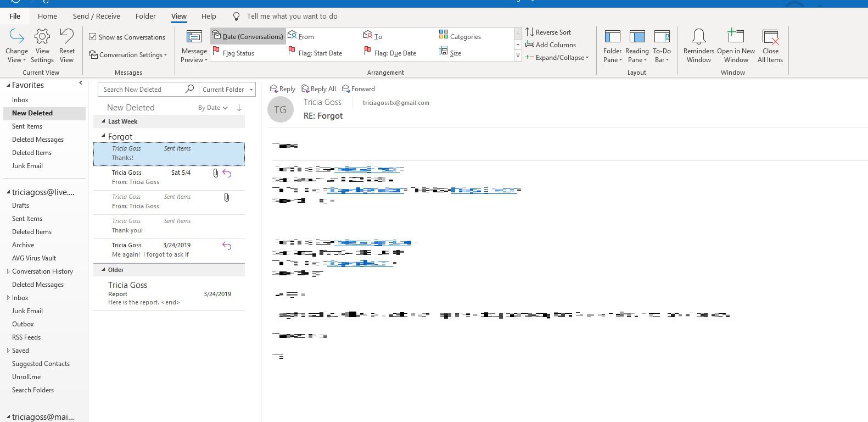Image resolution: width=868 pixels, height=422 pixels.
Task: Click Reverse Sort
Action: tap(548, 32)
